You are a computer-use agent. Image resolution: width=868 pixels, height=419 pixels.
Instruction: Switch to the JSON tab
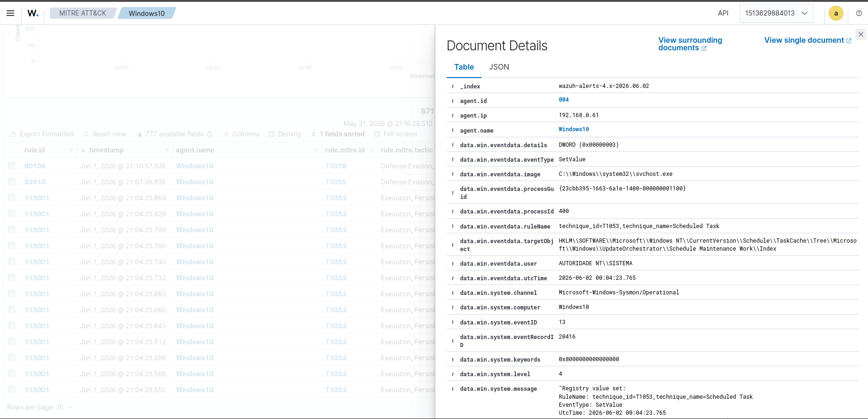499,67
